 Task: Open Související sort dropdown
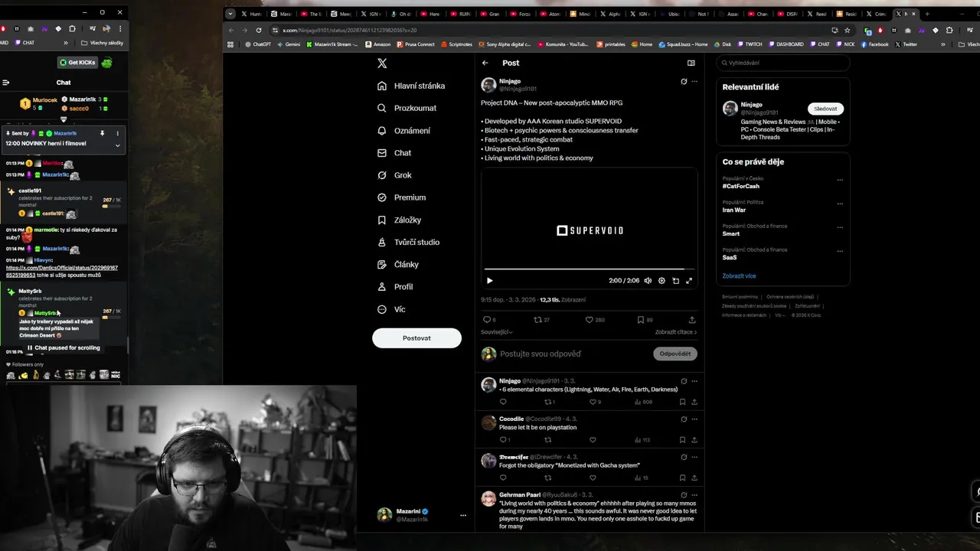click(x=497, y=332)
